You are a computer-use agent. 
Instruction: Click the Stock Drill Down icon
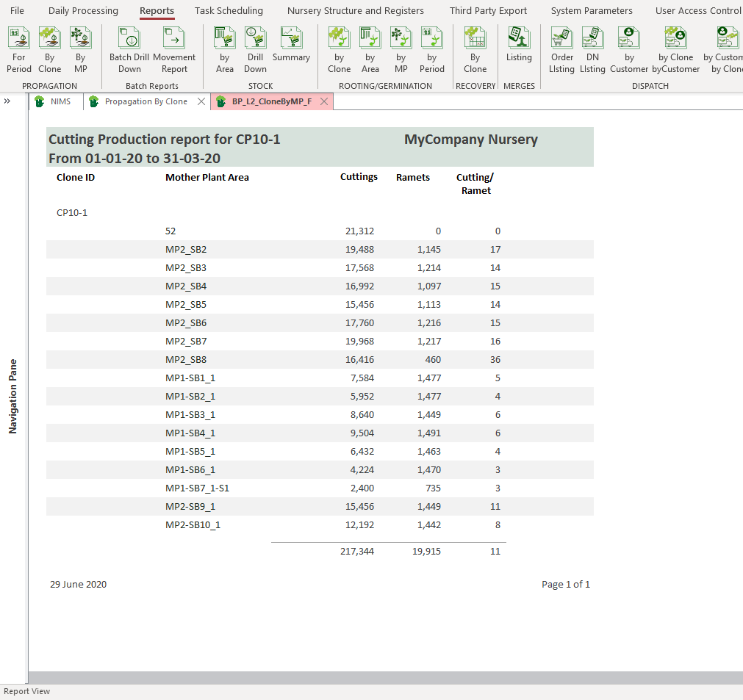[255, 49]
